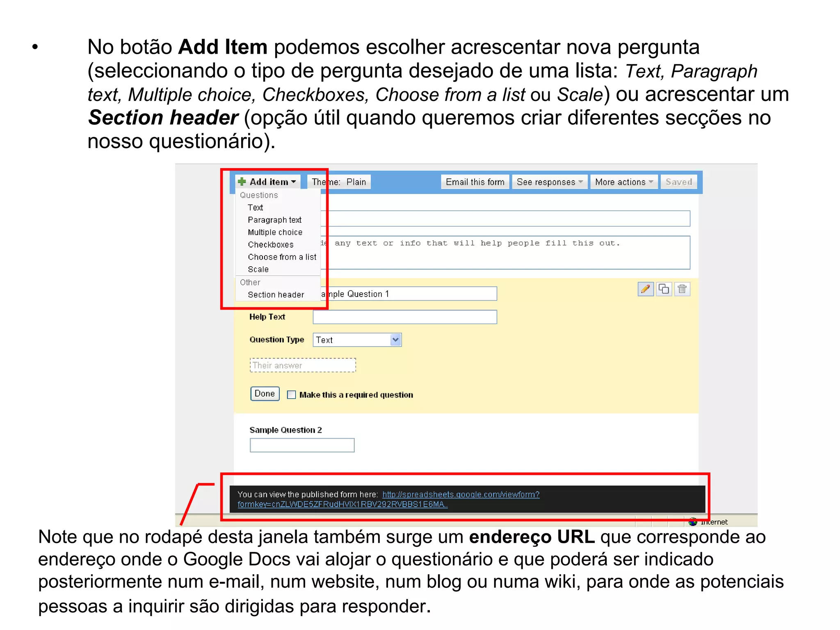Click the form title input field
840x630 pixels.
pyautogui.click(x=505, y=219)
